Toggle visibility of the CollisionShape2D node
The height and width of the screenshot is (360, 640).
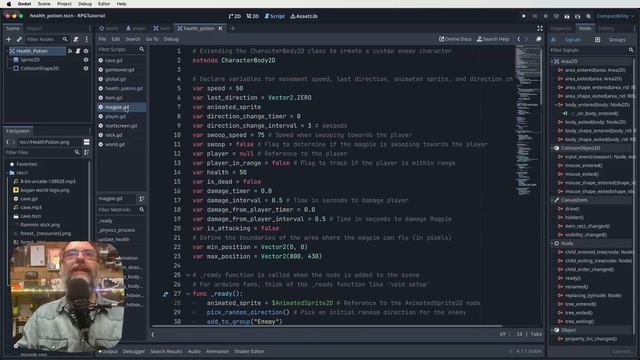point(86,68)
